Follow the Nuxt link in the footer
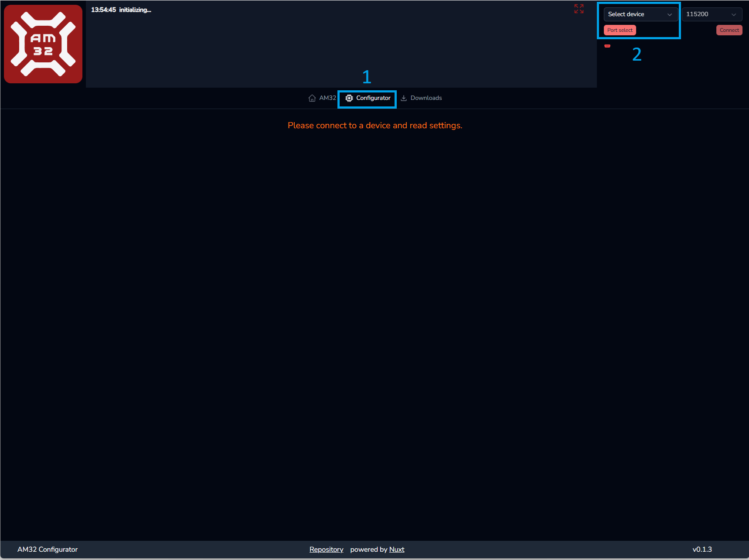 pos(396,550)
